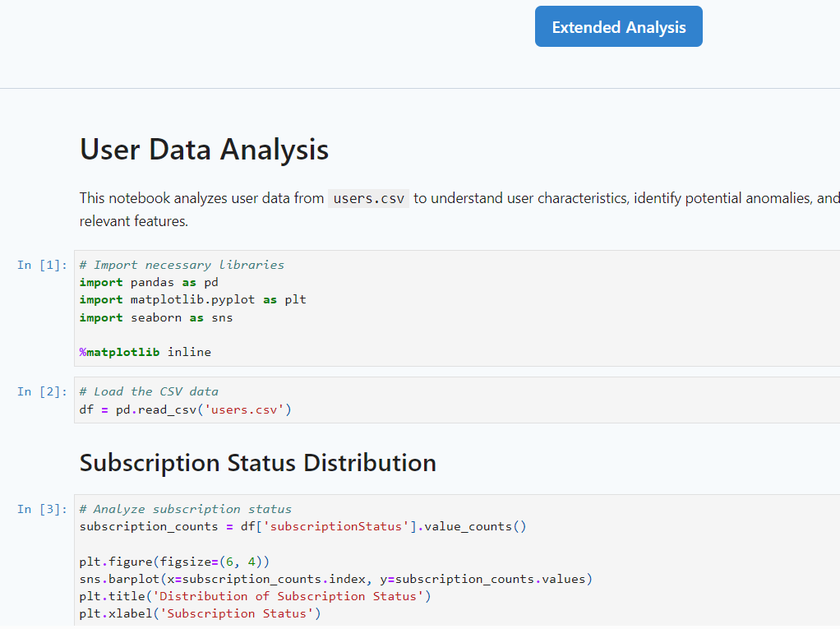Click the '# Analyze subscription status' comment

tap(186, 510)
